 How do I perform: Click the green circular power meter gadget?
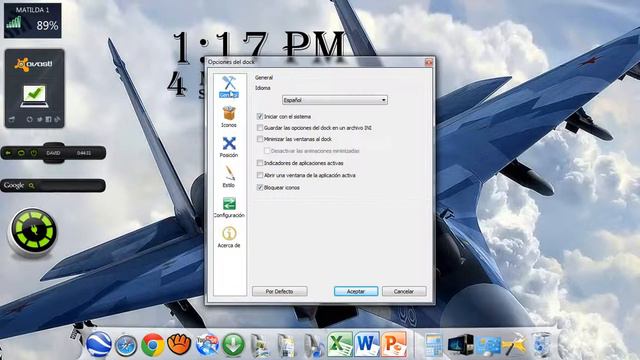click(33, 231)
